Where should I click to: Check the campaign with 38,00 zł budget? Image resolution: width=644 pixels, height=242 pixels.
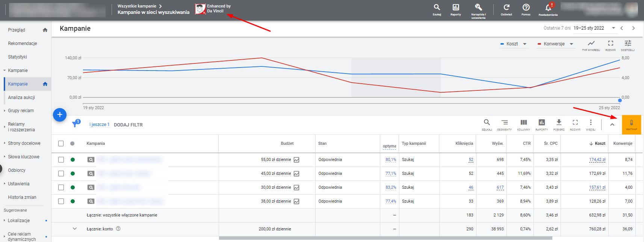(61, 201)
